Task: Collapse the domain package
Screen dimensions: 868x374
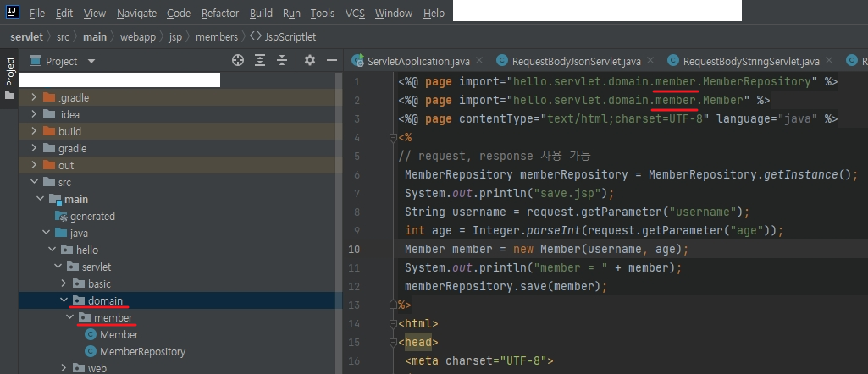Action: 64,300
